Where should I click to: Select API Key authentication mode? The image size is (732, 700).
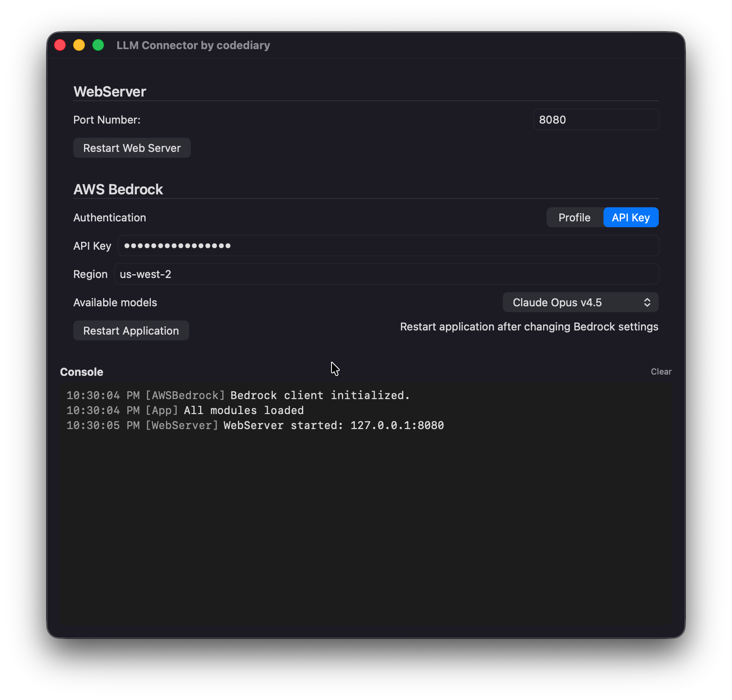click(x=631, y=218)
